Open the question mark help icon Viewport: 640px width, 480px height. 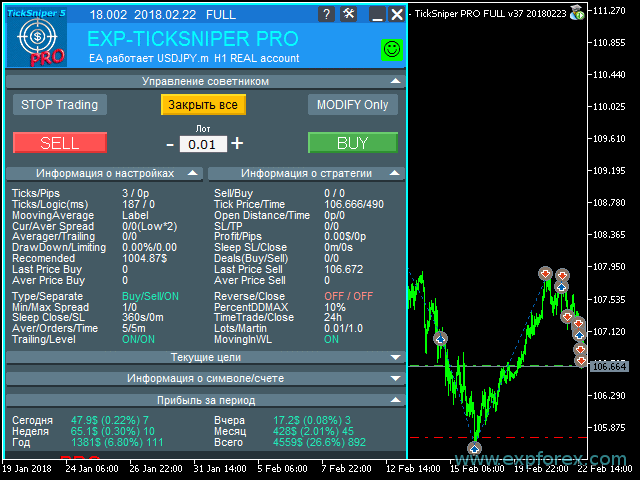tap(326, 14)
